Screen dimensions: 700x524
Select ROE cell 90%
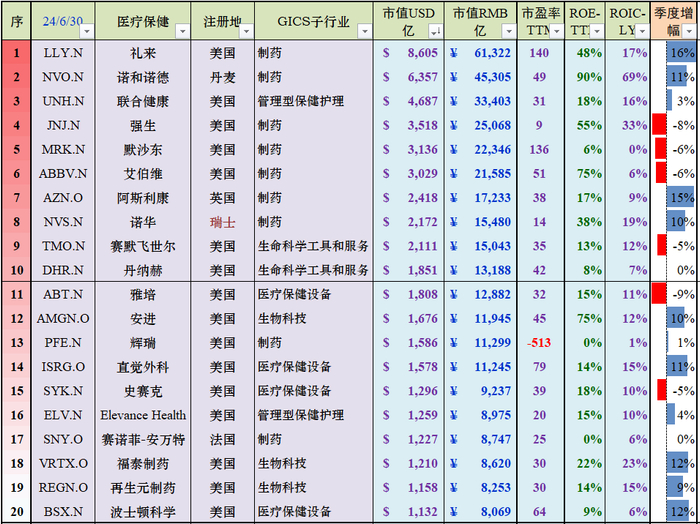pyautogui.click(x=585, y=77)
